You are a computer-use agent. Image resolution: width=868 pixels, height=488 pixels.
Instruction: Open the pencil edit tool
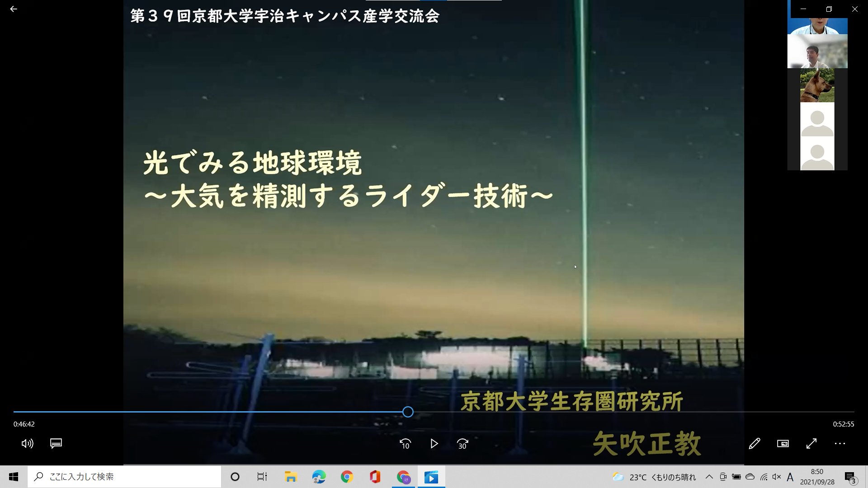click(x=755, y=444)
